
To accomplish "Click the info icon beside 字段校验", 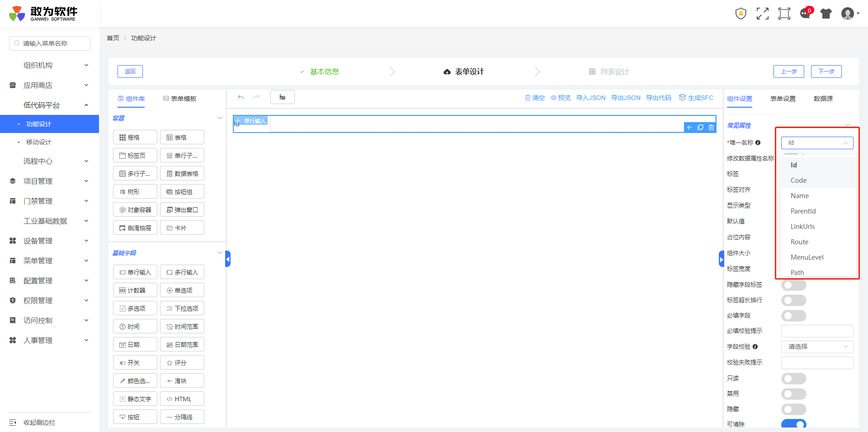I will [x=755, y=347].
